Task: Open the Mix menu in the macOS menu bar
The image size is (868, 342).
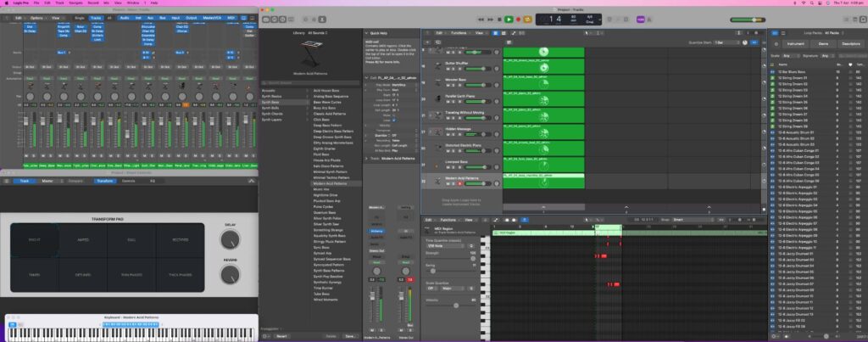Action: pyautogui.click(x=106, y=3)
